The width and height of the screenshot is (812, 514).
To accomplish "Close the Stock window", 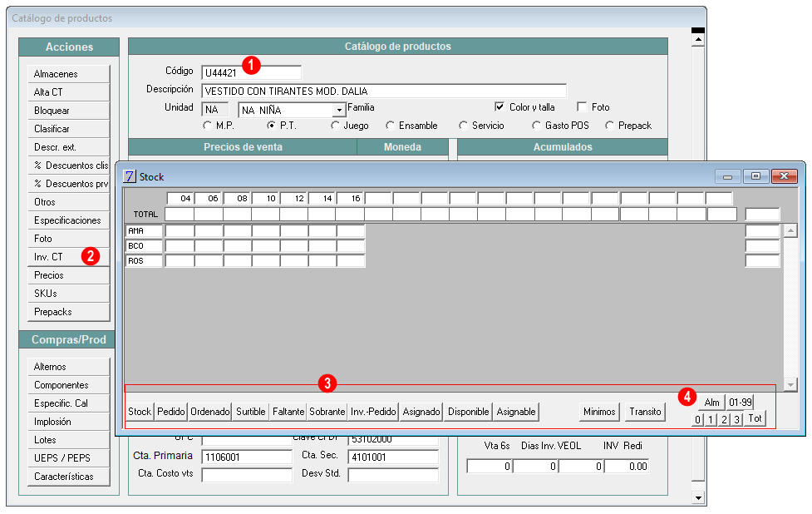I will [x=784, y=176].
